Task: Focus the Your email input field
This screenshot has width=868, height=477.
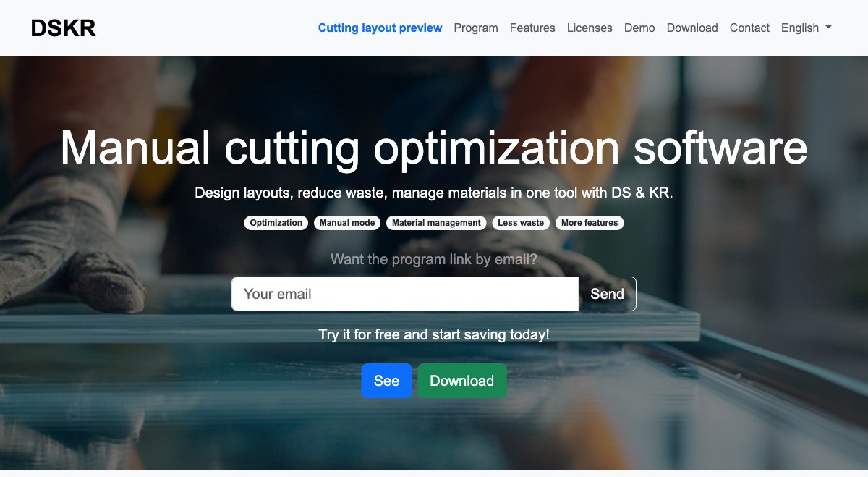Action: pyautogui.click(x=405, y=294)
